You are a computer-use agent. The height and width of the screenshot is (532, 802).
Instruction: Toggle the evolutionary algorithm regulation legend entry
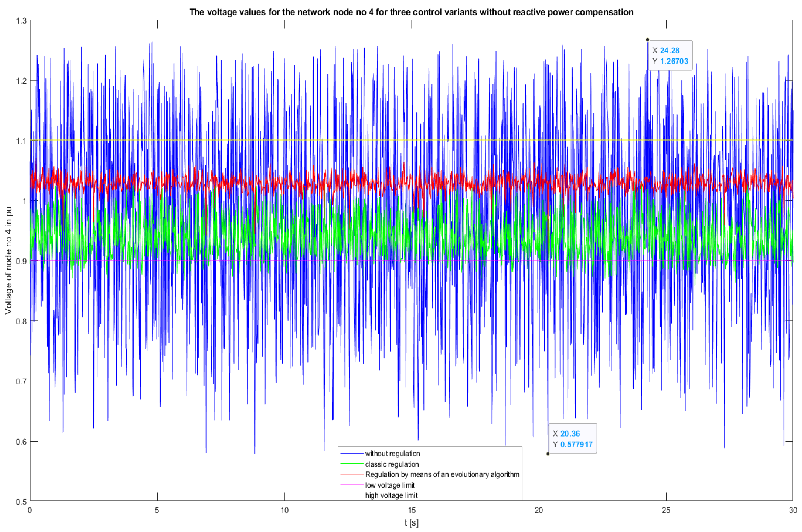point(442,474)
